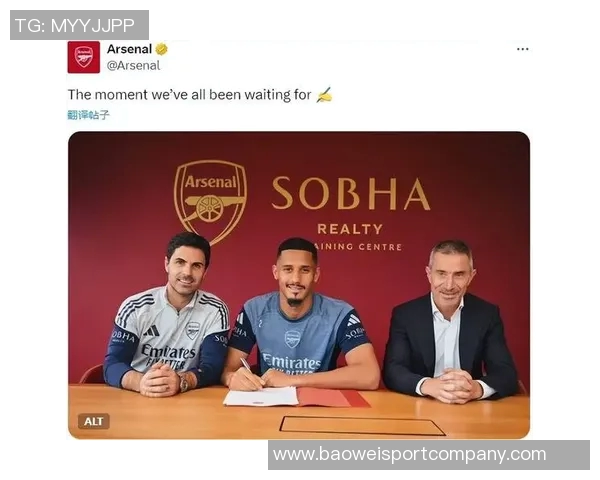Click the TG: MYYJJPP watermark label
600x480 pixels.
79,25
